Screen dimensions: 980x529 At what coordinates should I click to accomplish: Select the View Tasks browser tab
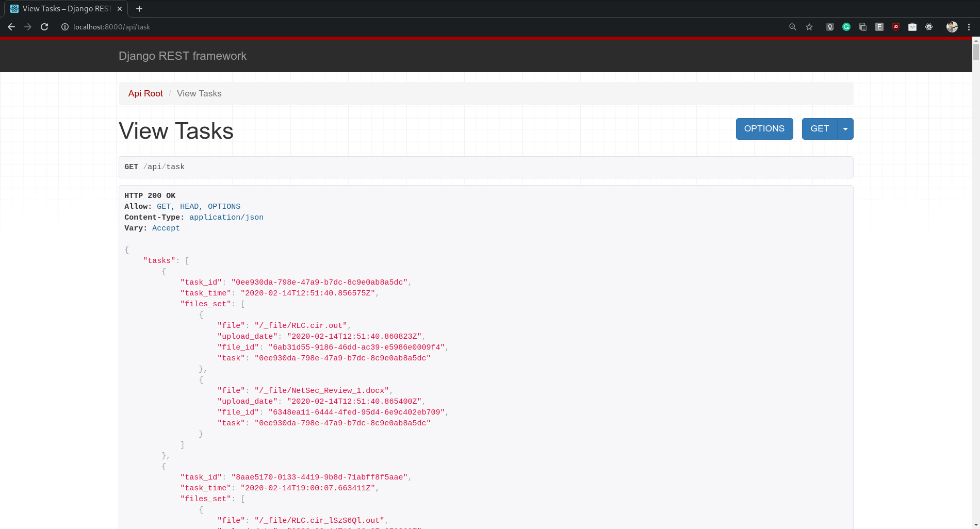pyautogui.click(x=67, y=9)
